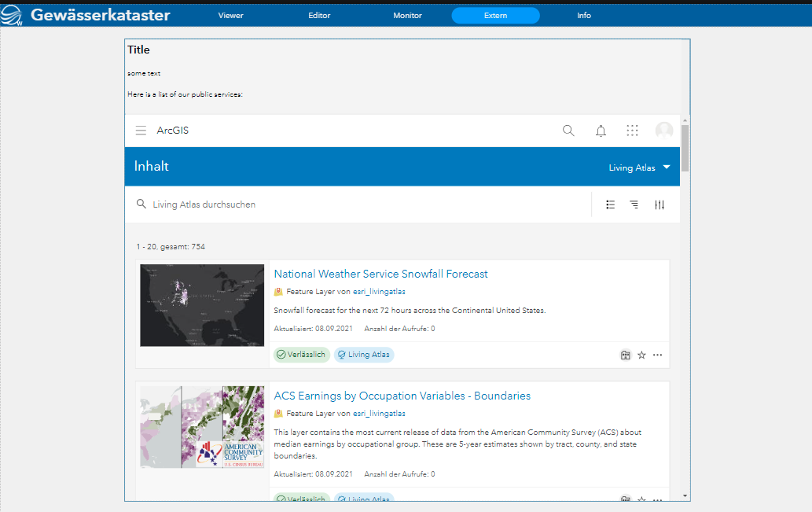The width and height of the screenshot is (812, 512).
Task: Select the Extern tab
Action: click(495, 16)
